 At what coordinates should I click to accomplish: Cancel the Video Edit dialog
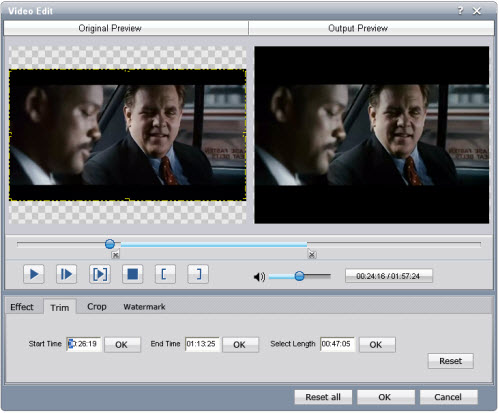point(449,397)
